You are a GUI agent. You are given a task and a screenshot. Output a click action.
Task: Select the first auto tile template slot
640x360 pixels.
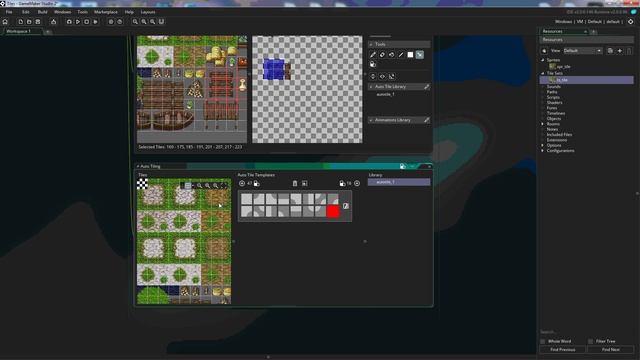point(247,199)
